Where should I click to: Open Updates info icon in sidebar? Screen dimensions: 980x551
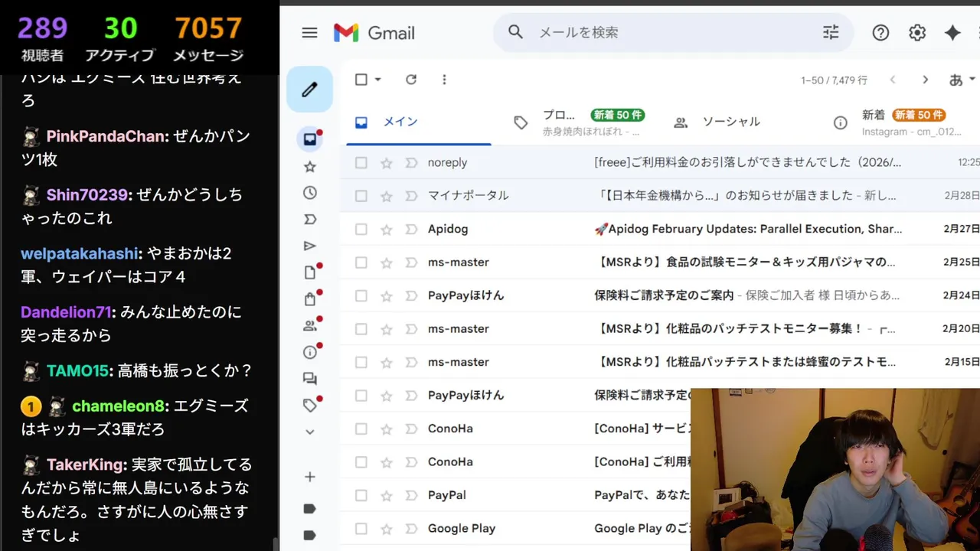310,352
